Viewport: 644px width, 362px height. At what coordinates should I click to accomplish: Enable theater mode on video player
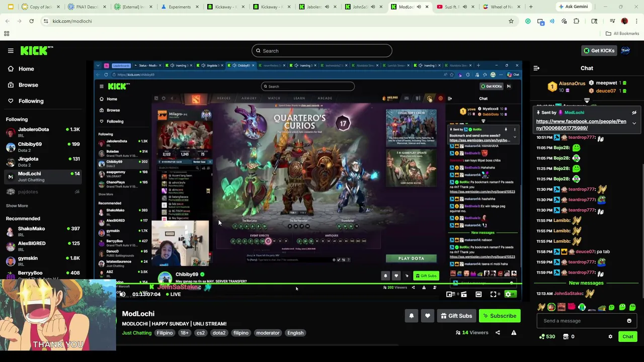[x=478, y=295]
